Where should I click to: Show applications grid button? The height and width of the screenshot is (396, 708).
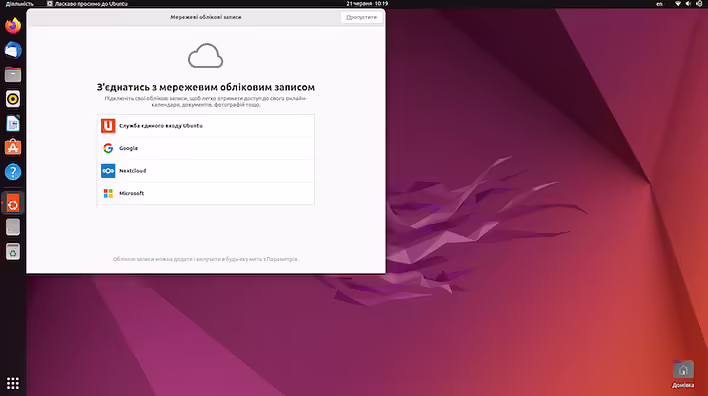[x=13, y=383]
